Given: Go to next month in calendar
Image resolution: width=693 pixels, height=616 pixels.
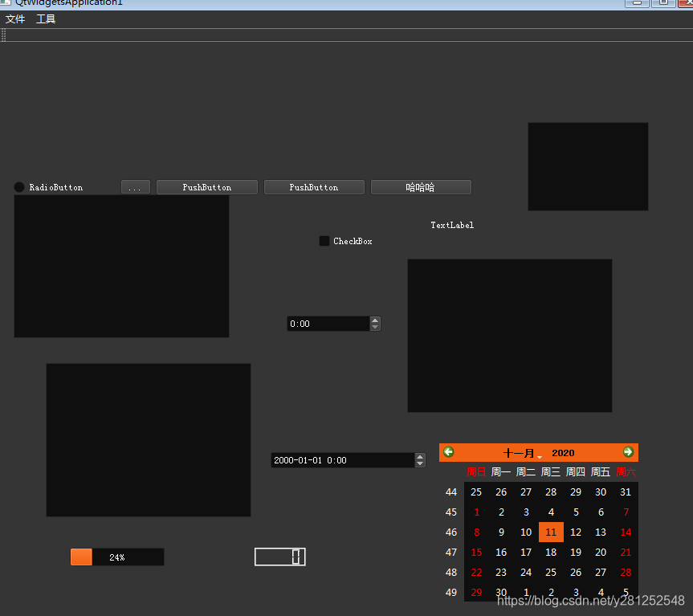Looking at the screenshot, I should pos(628,452).
